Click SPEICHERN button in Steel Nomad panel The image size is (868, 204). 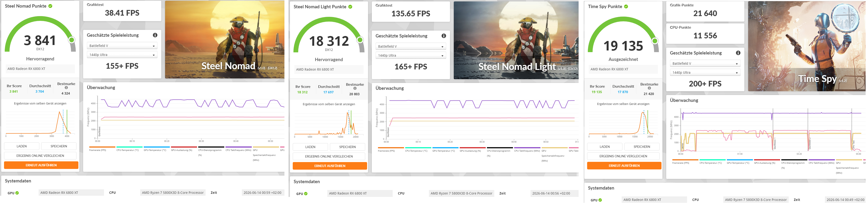[59, 146]
